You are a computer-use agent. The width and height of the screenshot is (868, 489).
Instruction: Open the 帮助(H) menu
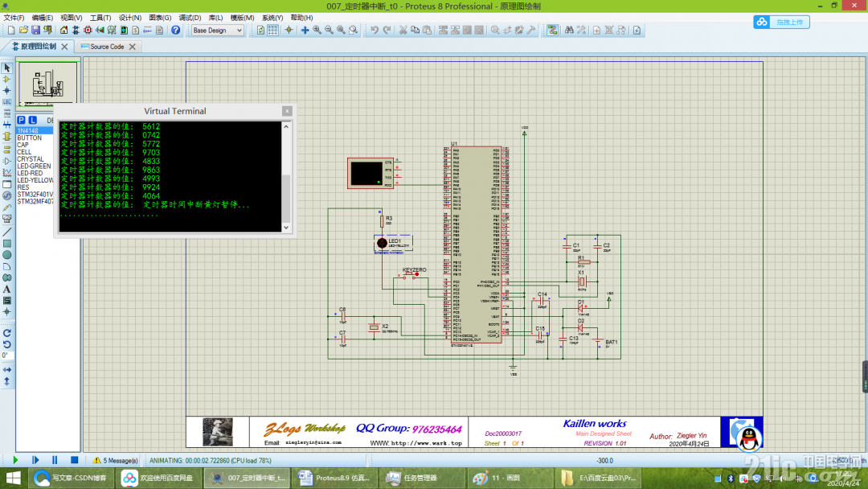coord(301,18)
